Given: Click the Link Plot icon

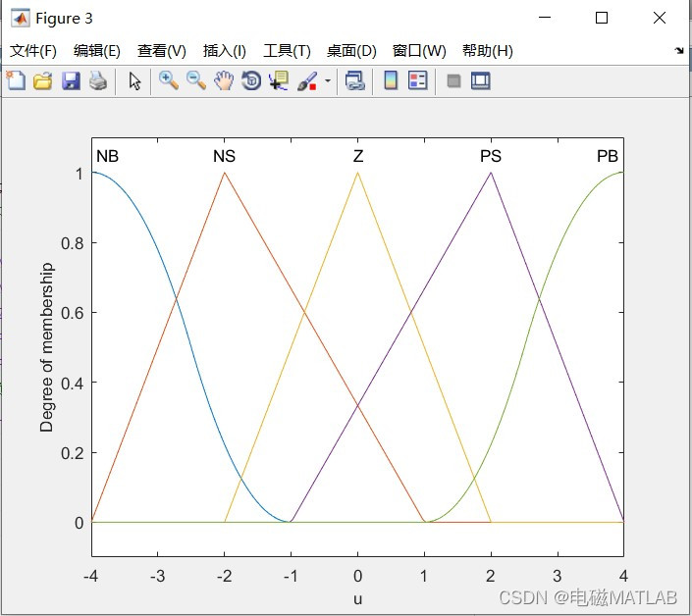Looking at the screenshot, I should (x=354, y=81).
